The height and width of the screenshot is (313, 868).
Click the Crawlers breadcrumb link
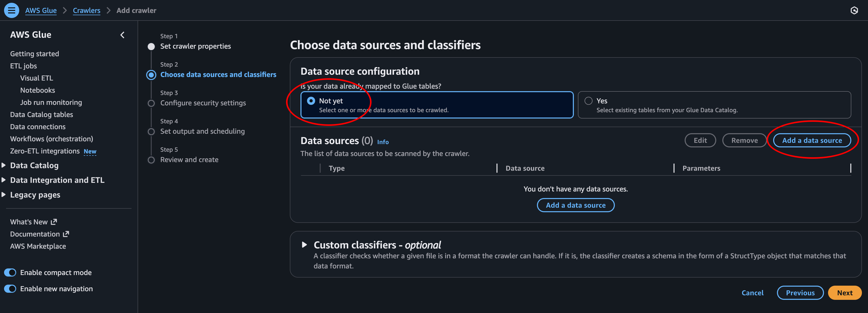pos(86,10)
